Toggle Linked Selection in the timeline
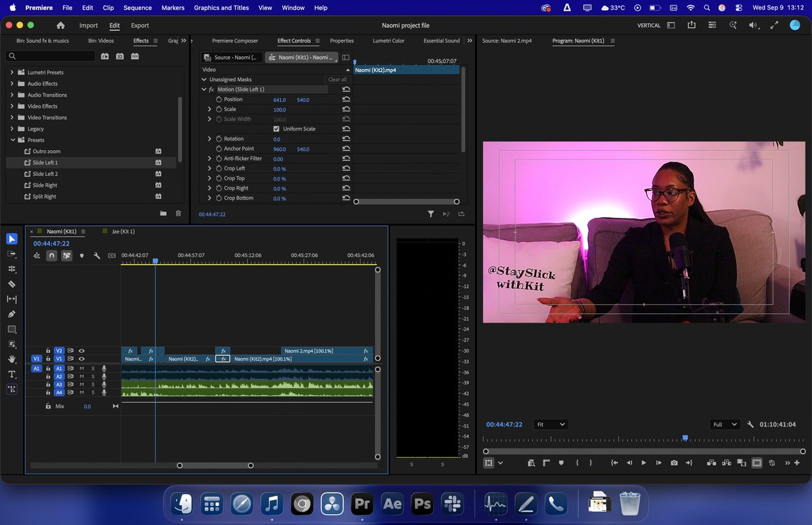This screenshot has width=812, height=525. [x=67, y=256]
